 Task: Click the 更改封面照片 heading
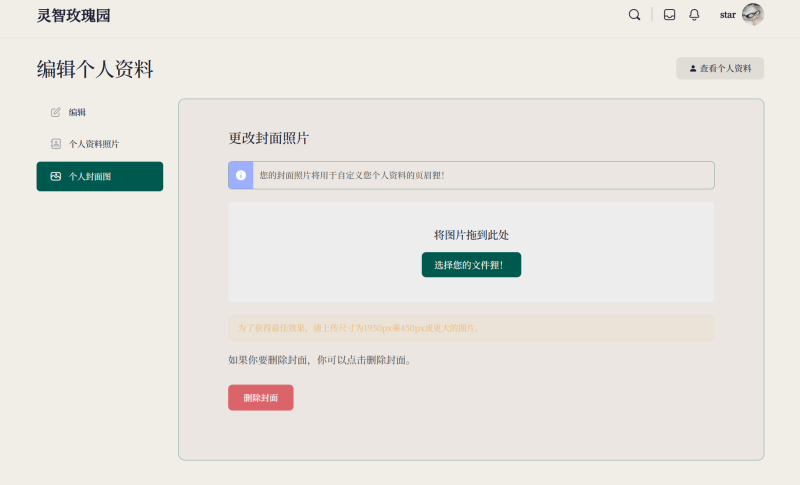point(268,138)
